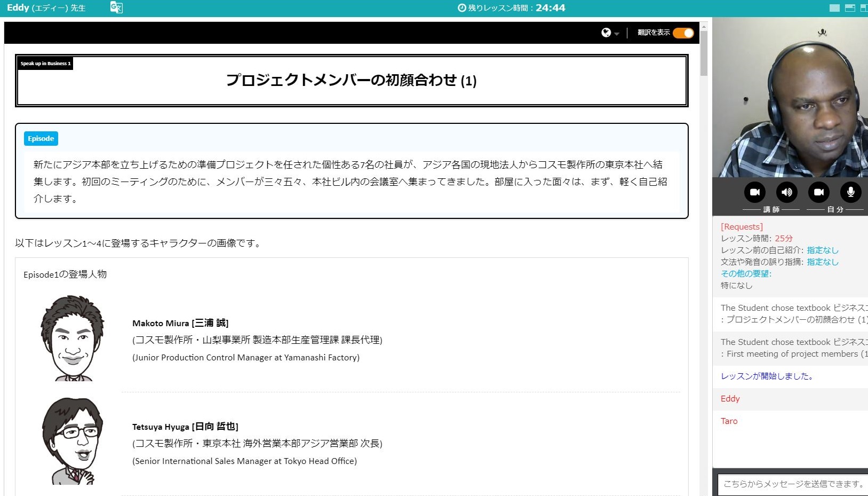Select the third split layout icon
The width and height of the screenshot is (868, 496).
(864, 8)
